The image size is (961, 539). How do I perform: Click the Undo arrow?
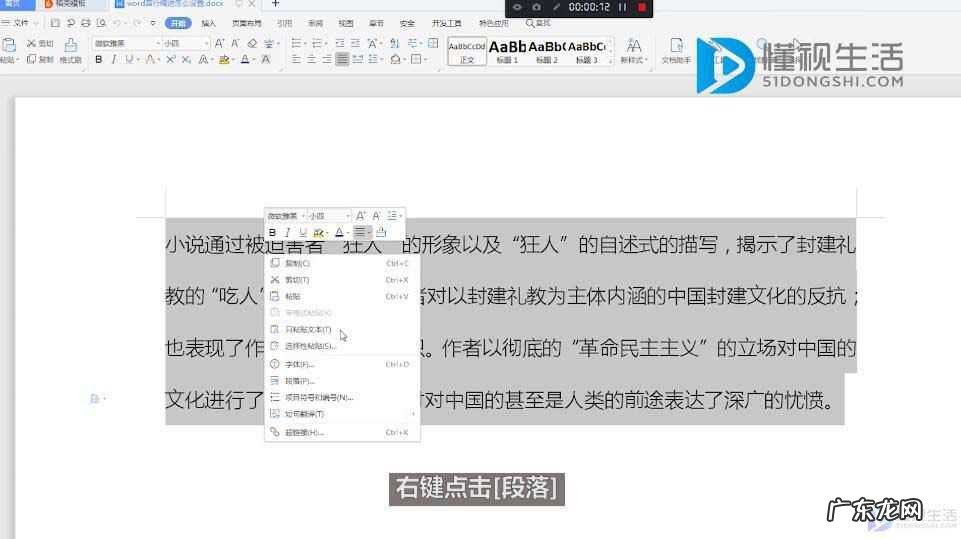point(116,23)
